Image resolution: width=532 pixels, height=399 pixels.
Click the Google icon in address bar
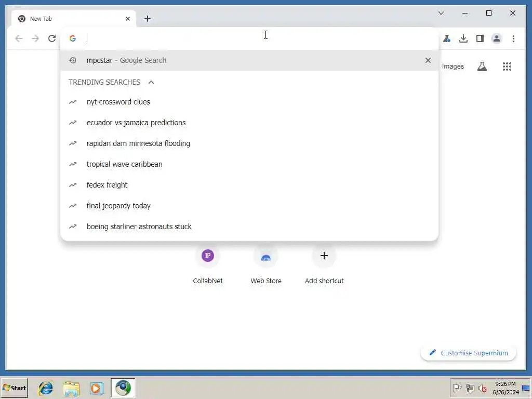tap(73, 38)
